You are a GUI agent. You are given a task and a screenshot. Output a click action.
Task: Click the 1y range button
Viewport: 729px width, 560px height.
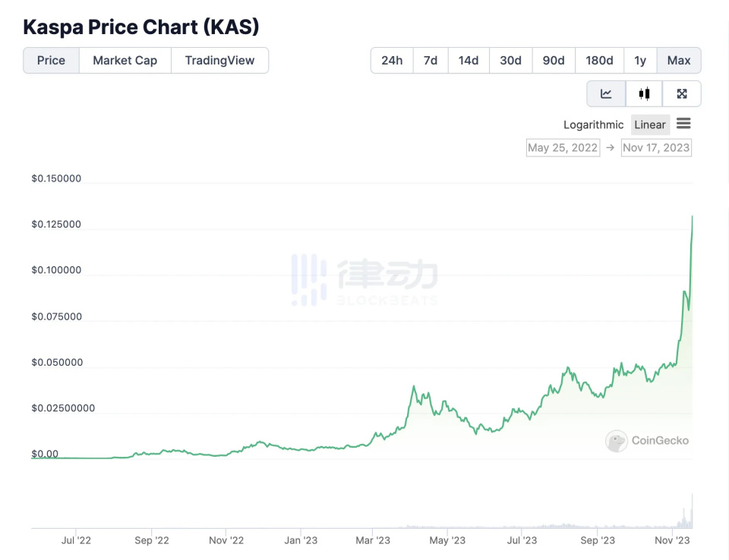tap(639, 60)
